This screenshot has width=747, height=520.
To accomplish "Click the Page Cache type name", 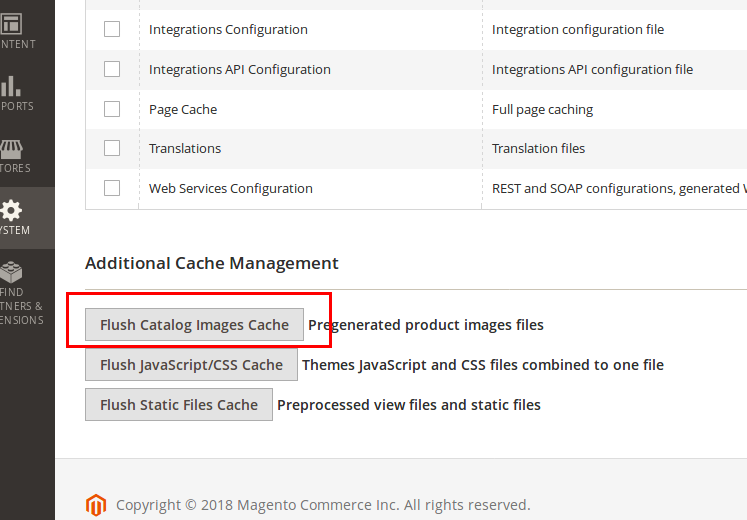I will 183,109.
